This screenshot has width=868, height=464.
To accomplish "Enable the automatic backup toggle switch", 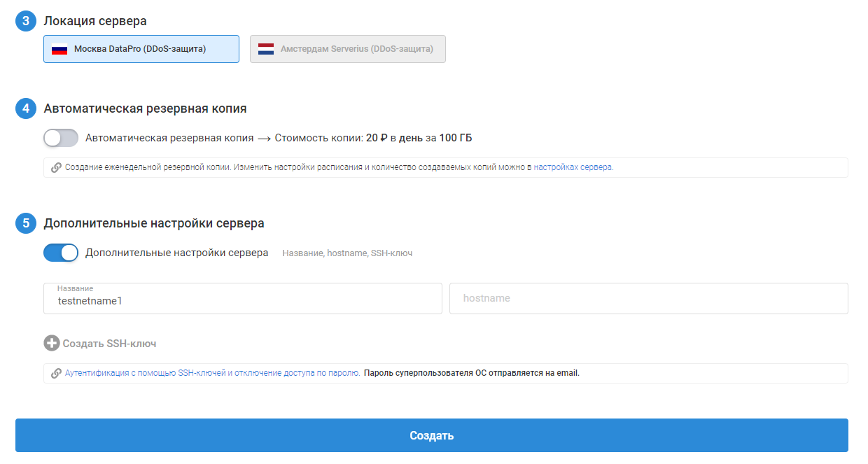I will point(61,138).
